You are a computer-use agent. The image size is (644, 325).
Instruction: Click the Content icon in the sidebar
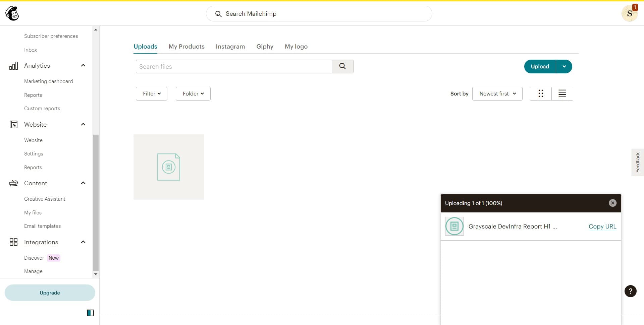point(13,183)
